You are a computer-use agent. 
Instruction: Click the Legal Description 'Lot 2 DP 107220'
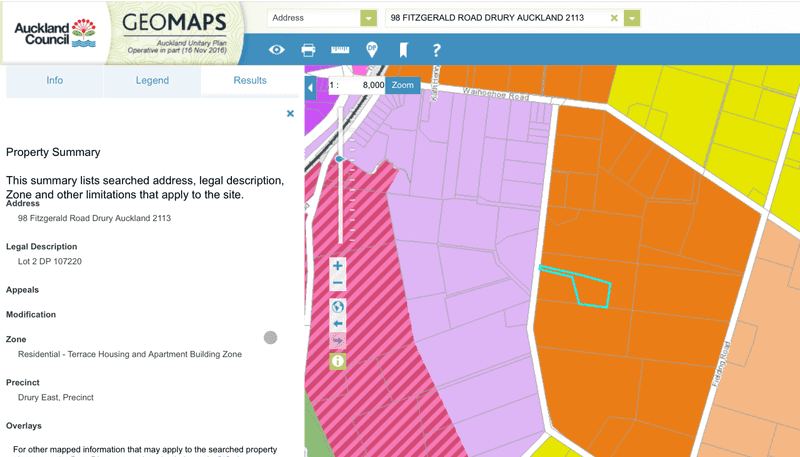click(x=49, y=261)
